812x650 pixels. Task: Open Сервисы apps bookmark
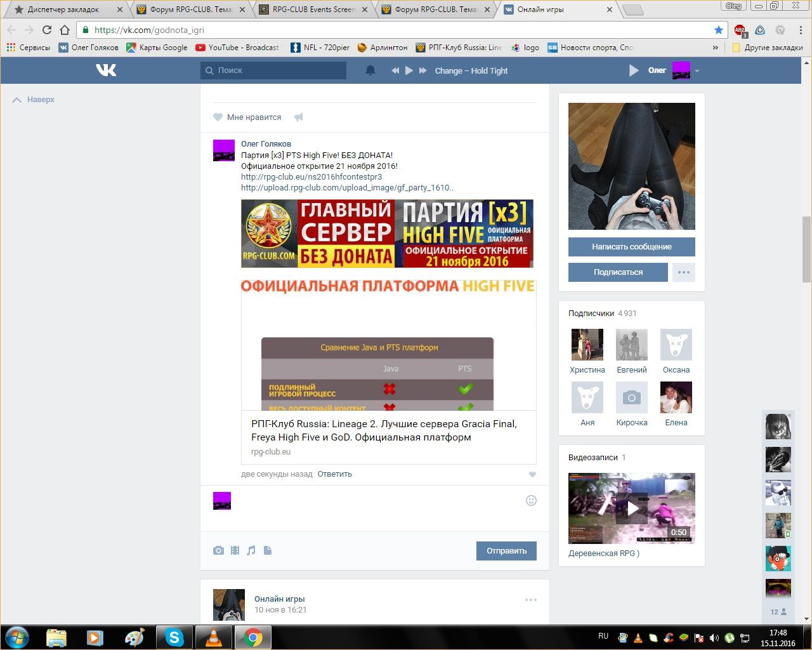click(x=29, y=48)
